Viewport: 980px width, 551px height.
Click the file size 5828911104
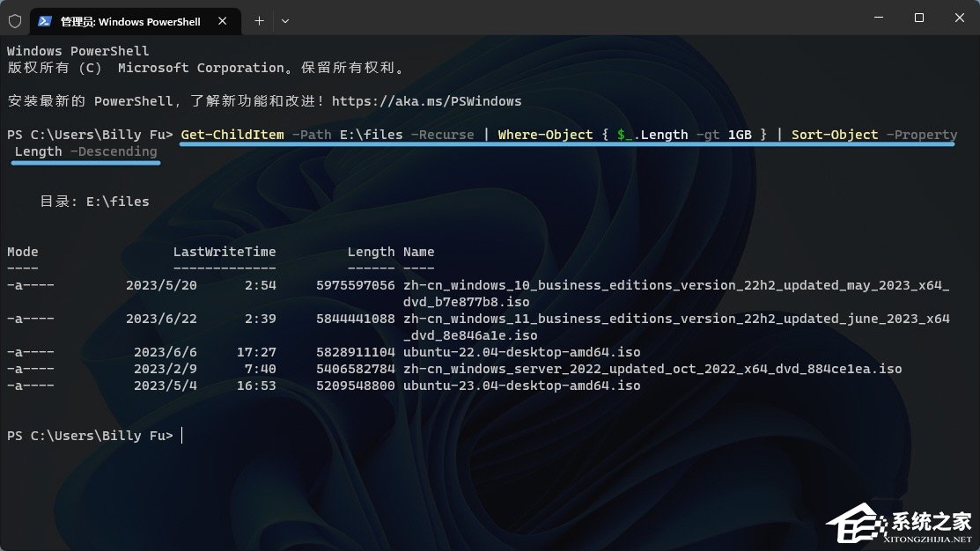[x=355, y=352]
